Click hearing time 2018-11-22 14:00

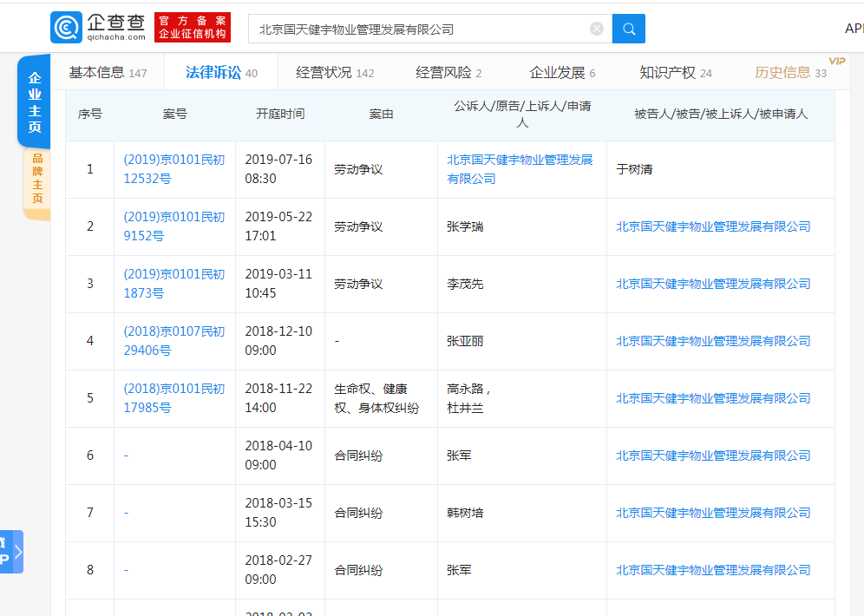click(278, 398)
